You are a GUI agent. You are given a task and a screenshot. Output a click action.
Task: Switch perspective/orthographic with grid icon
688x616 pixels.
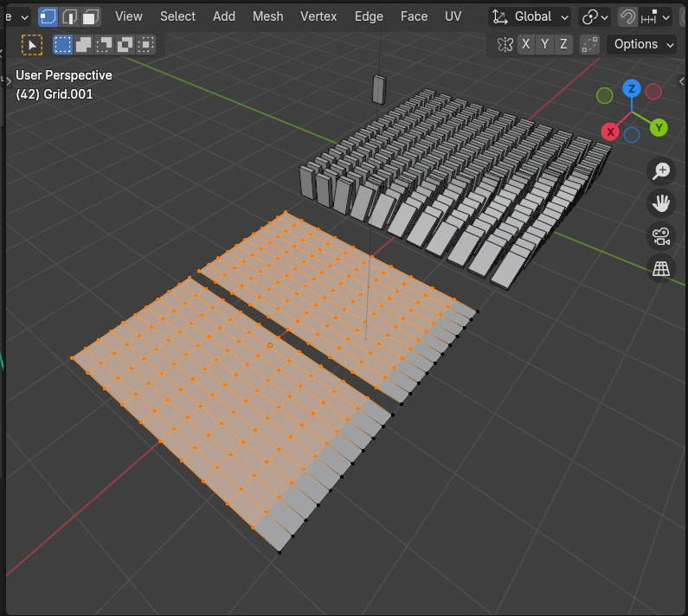(x=661, y=268)
